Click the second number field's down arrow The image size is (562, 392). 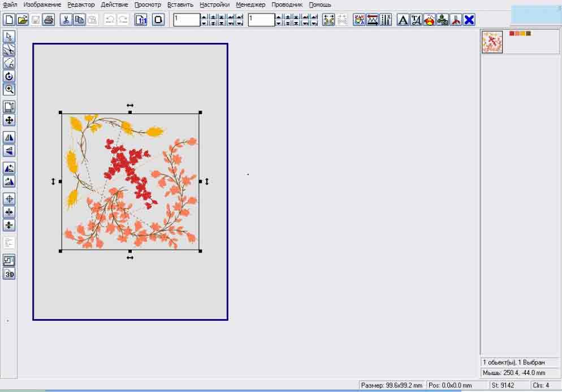(279, 24)
